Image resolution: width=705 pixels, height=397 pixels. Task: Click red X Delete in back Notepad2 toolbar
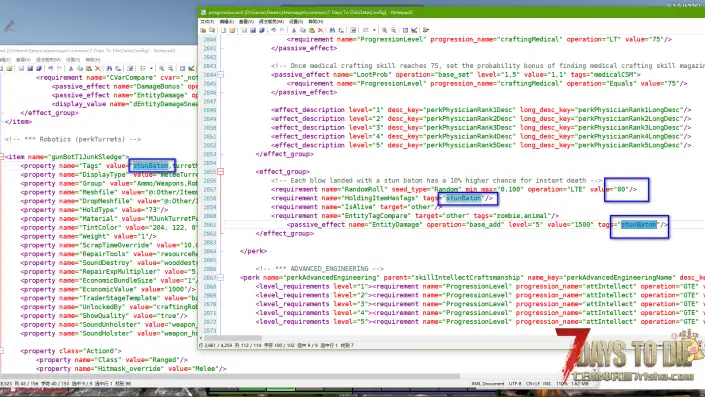click(x=98, y=68)
